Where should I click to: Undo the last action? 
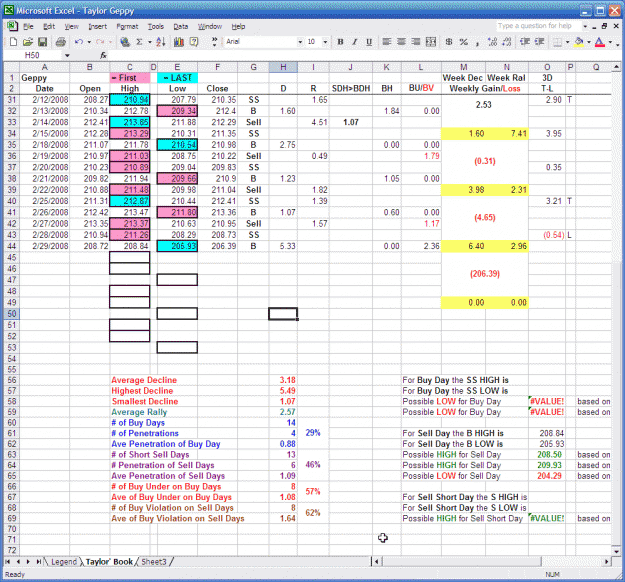click(79, 42)
